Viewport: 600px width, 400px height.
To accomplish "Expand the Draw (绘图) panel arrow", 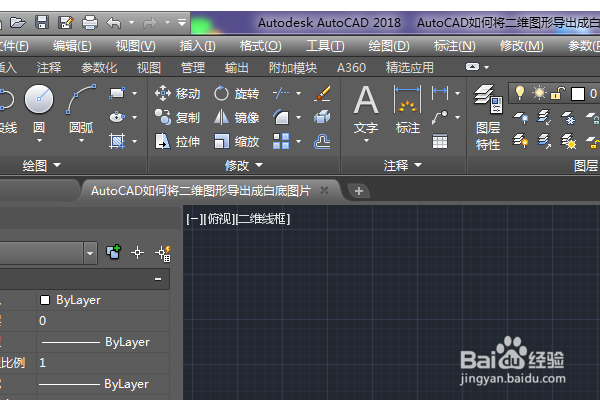I will click(57, 165).
